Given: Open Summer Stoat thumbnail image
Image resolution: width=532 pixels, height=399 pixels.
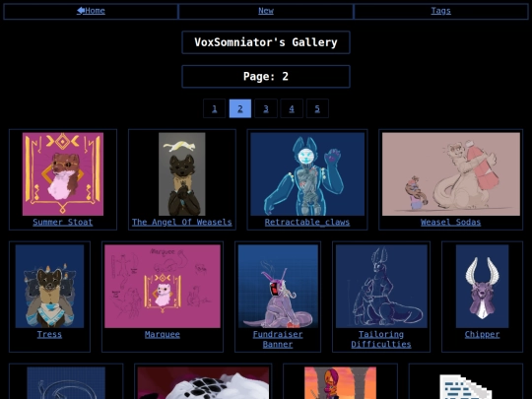Looking at the screenshot, I should [63, 174].
